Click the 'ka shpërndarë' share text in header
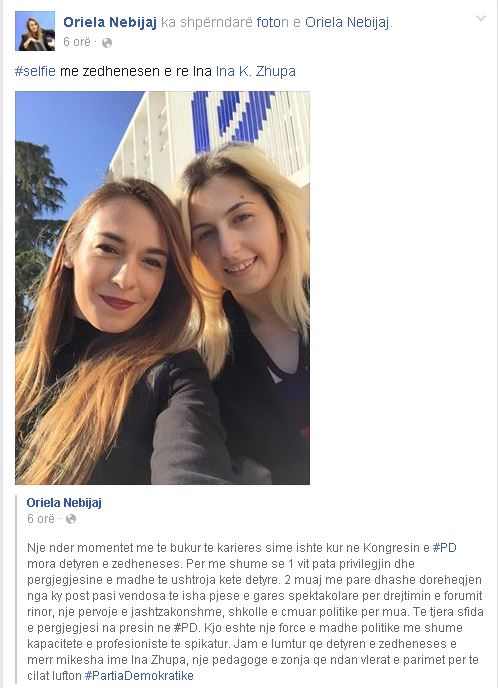Viewport: 498px width, 688px height. tap(207, 22)
